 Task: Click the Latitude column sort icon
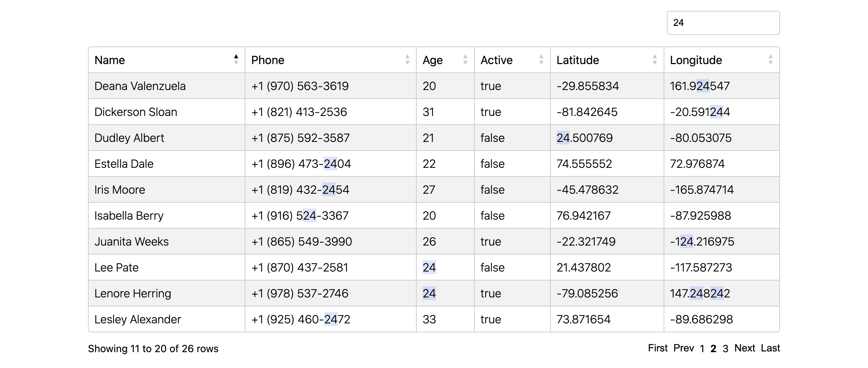[655, 60]
